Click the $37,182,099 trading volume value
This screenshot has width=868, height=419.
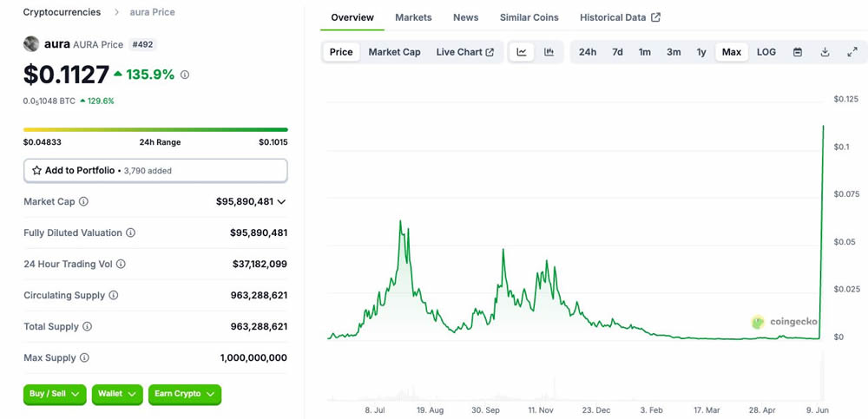260,264
